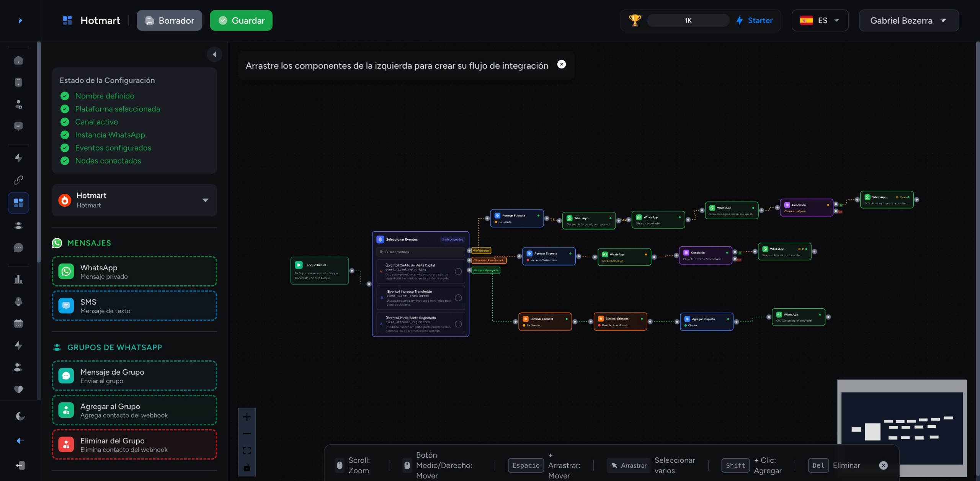Select the Mensaje de Grupo component
Viewport: 980px width, 481px height.
tap(134, 376)
